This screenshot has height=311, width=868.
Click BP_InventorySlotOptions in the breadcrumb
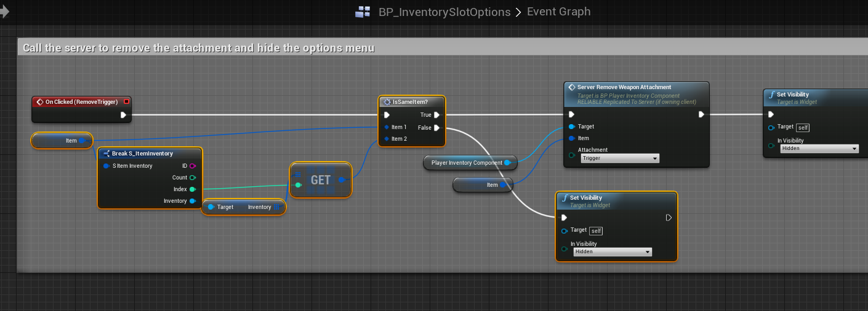pos(444,12)
